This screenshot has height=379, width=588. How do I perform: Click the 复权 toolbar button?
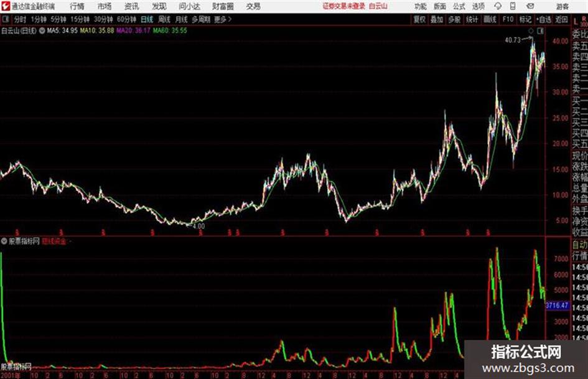click(419, 19)
